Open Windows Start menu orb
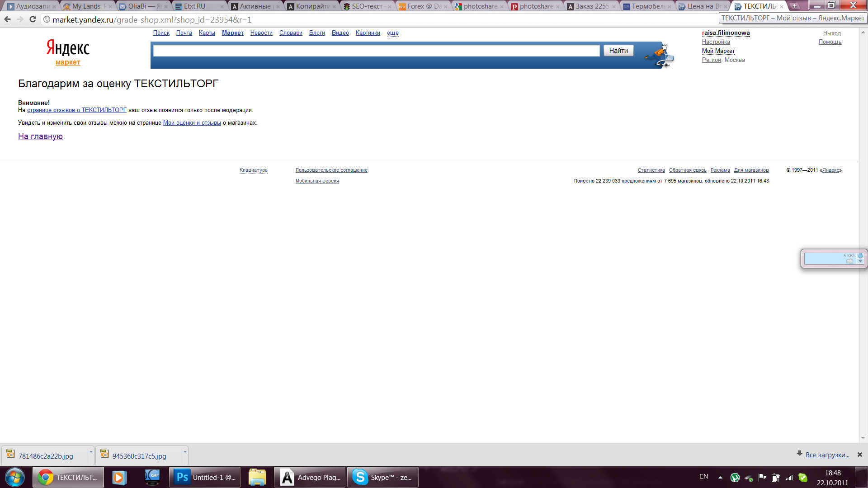 click(x=15, y=477)
